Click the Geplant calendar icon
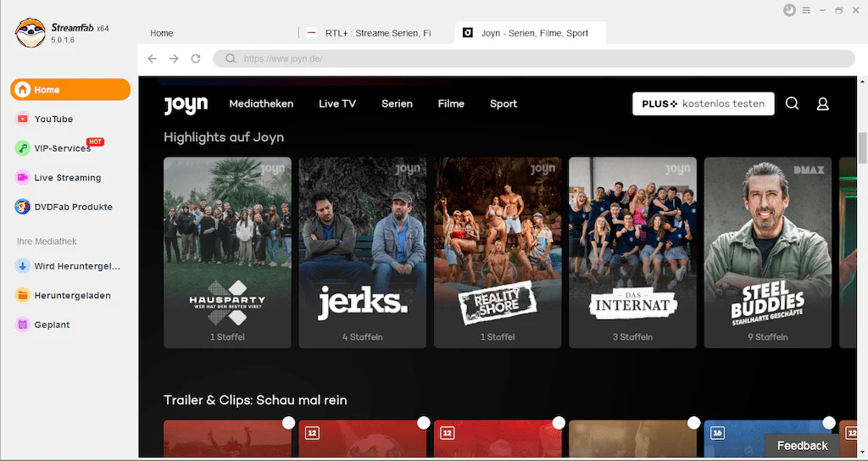Image resolution: width=868 pixels, height=461 pixels. tap(22, 325)
